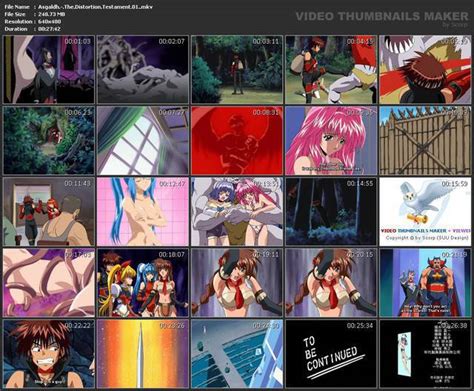Screen dimensions: 474x391
Task: Click the angry boy close-up at 00:22:22
Action: point(49,354)
